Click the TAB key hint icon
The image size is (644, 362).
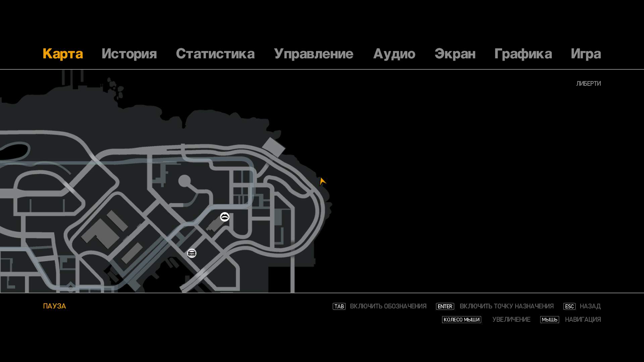[339, 306]
